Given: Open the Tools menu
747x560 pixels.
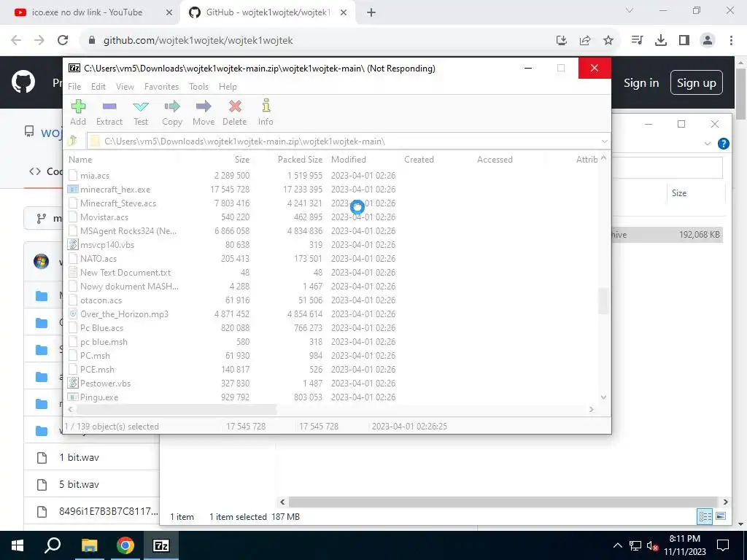Looking at the screenshot, I should 198,87.
